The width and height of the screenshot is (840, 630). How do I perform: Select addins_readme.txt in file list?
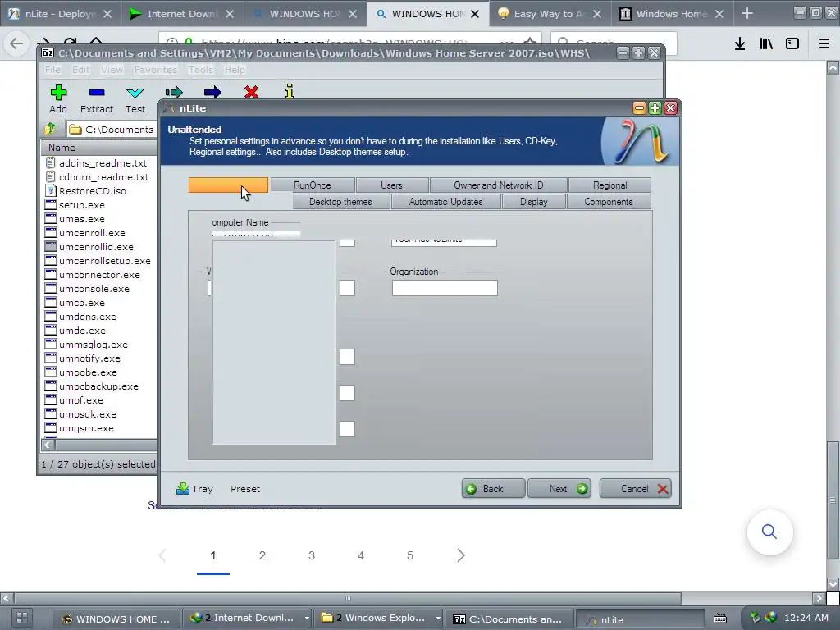pyautogui.click(x=103, y=163)
